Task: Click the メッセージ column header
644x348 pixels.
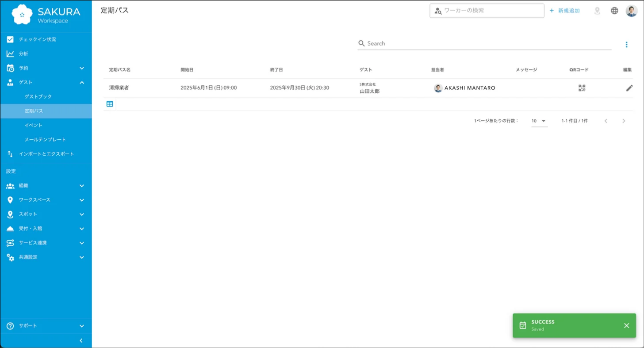Action: (x=526, y=70)
